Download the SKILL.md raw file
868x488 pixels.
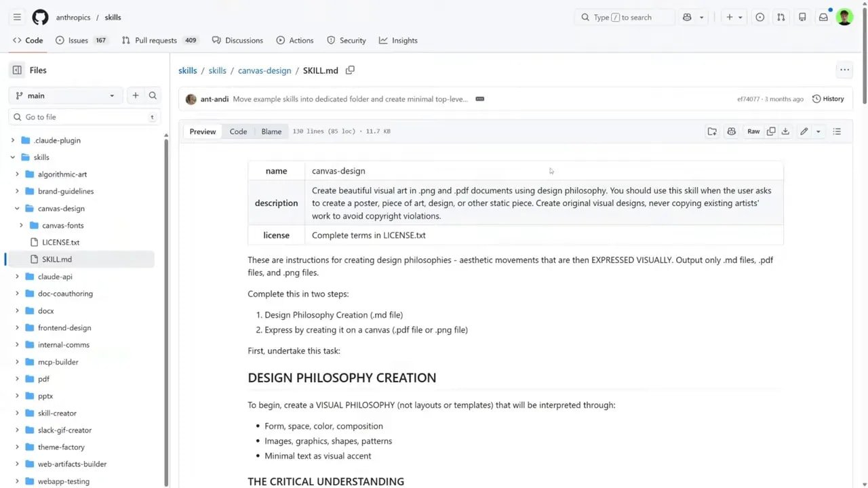[x=785, y=131]
